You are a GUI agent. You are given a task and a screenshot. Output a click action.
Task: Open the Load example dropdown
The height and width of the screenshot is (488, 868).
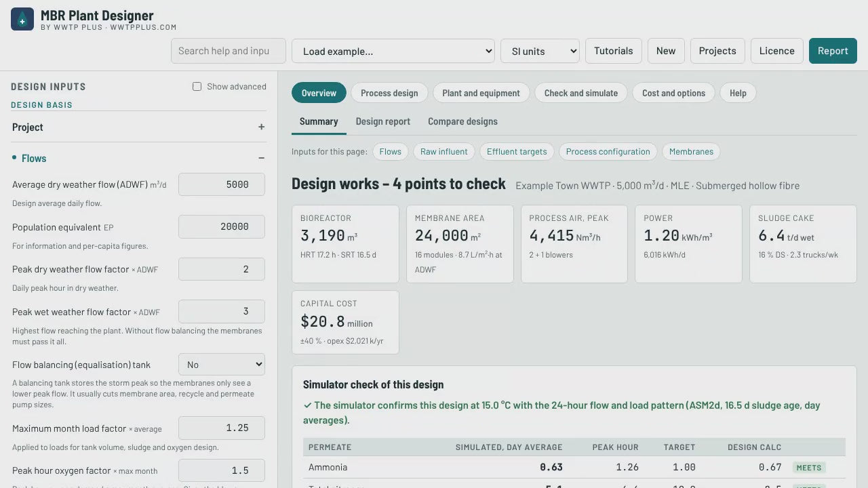tap(393, 51)
